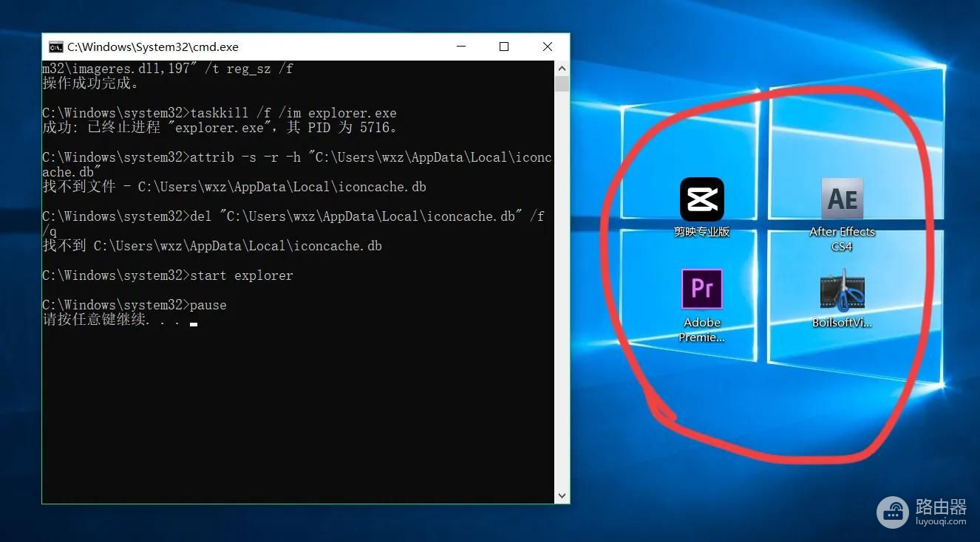
Task: Click the blinking cursor after 请按任意键继续
Action: coord(194,323)
